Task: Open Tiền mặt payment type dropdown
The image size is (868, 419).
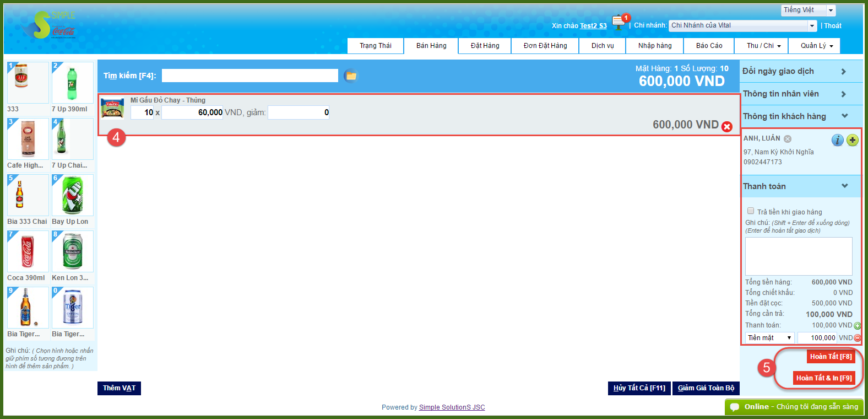Action: pos(769,338)
